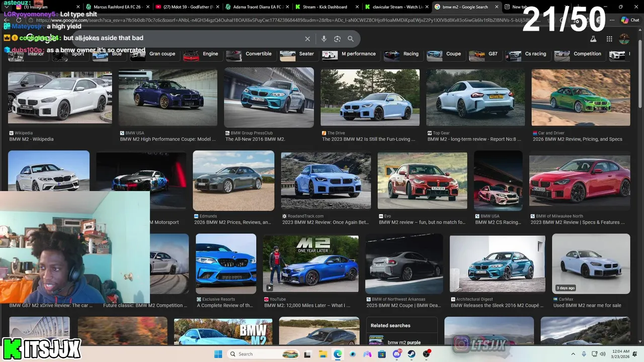The height and width of the screenshot is (362, 644).
Task: Show hidden system tray icons
Action: point(573,354)
